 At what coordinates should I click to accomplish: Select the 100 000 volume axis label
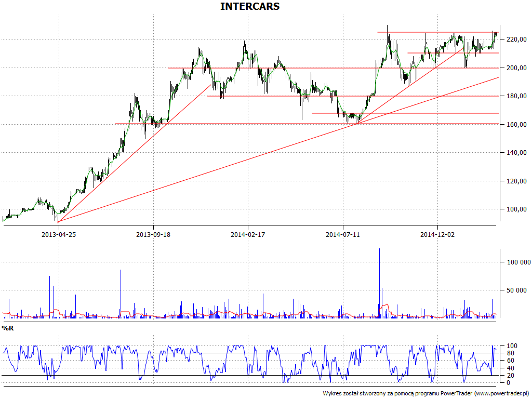click(519, 262)
